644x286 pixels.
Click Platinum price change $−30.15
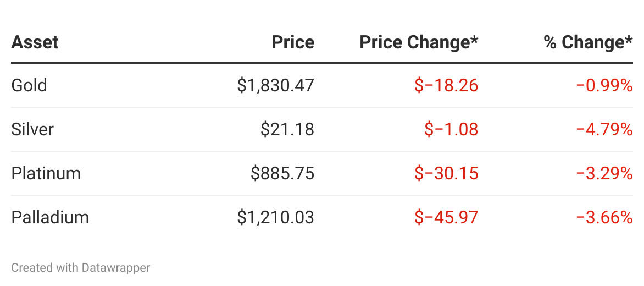tap(446, 173)
